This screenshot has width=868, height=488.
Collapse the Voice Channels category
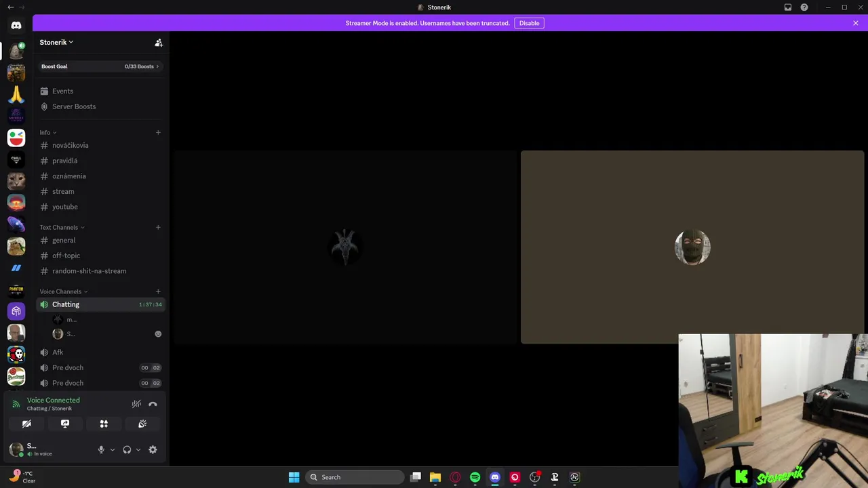pos(64,291)
